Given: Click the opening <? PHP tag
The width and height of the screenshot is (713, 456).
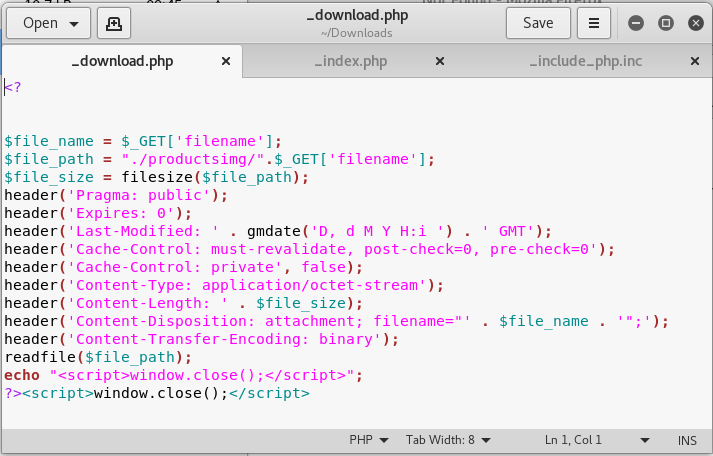Looking at the screenshot, I should pyautogui.click(x=13, y=87).
